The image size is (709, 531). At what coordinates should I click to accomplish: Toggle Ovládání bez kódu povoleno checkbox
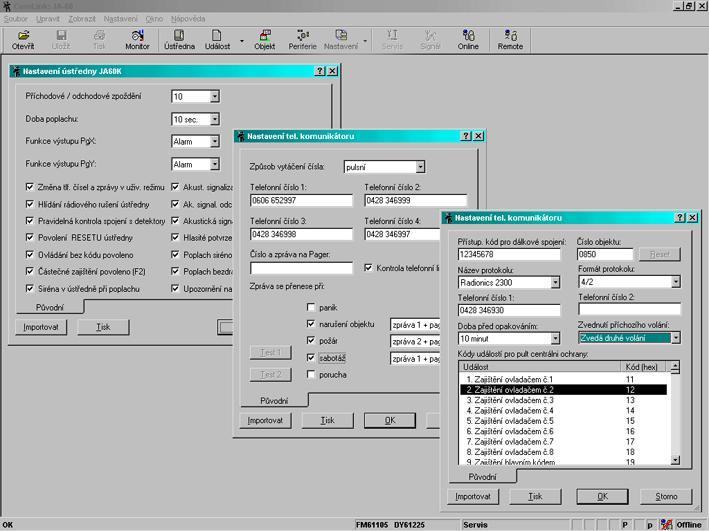pyautogui.click(x=30, y=255)
